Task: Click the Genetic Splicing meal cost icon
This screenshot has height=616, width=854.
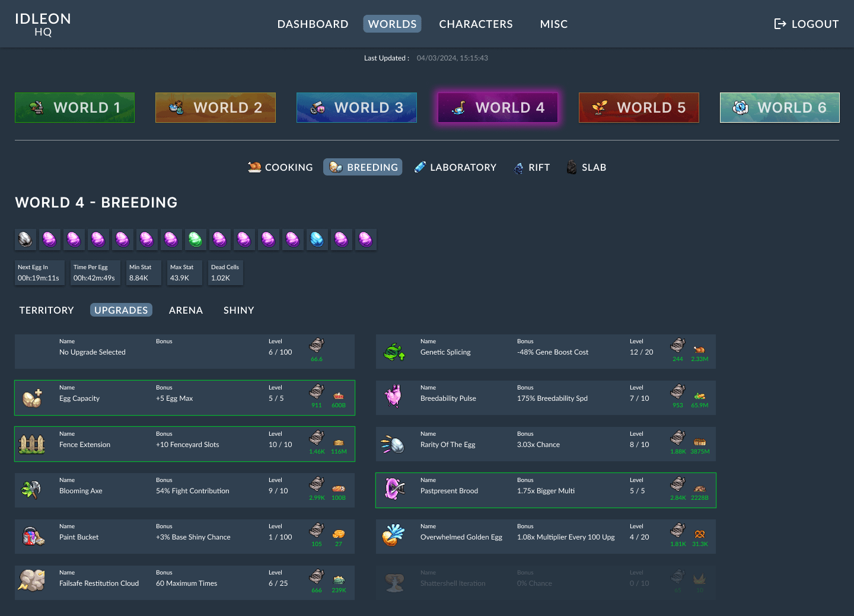Action: tap(699, 349)
